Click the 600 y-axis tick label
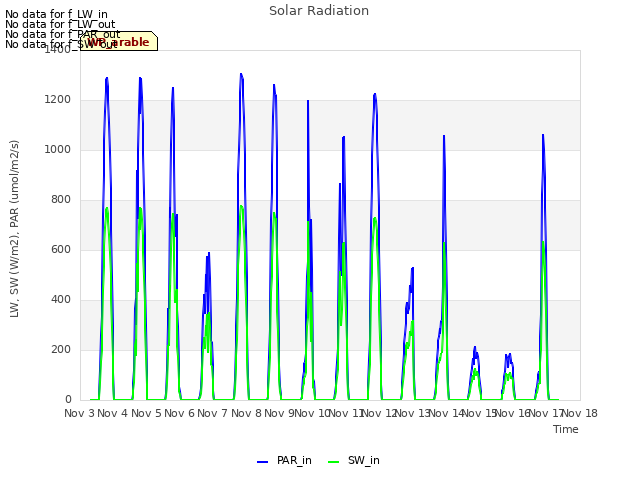Screen dimensions: 640x480 [61, 250]
